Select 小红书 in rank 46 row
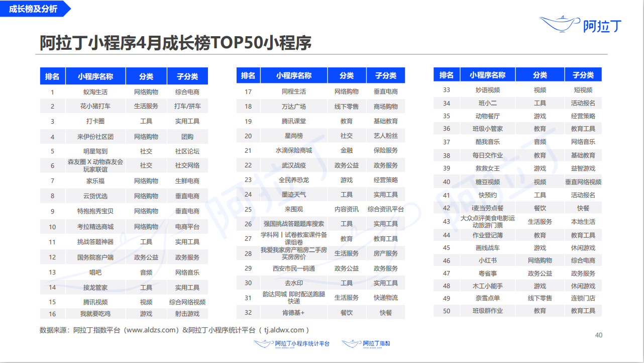Image resolution: width=644 pixels, height=363 pixels. 488,260
